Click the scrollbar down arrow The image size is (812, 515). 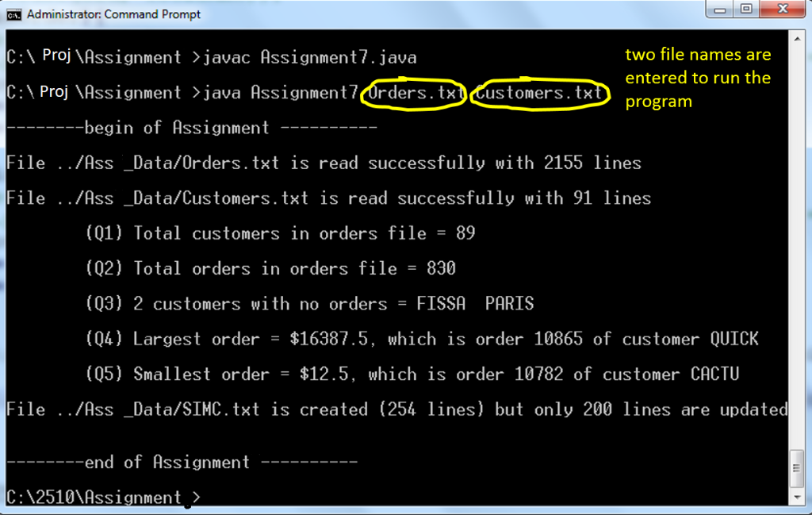[x=796, y=498]
